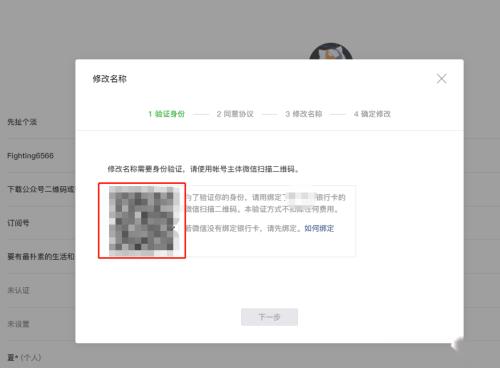Select step 4 确定修改
Image resolution: width=500 pixels, height=368 pixels.
[372, 114]
